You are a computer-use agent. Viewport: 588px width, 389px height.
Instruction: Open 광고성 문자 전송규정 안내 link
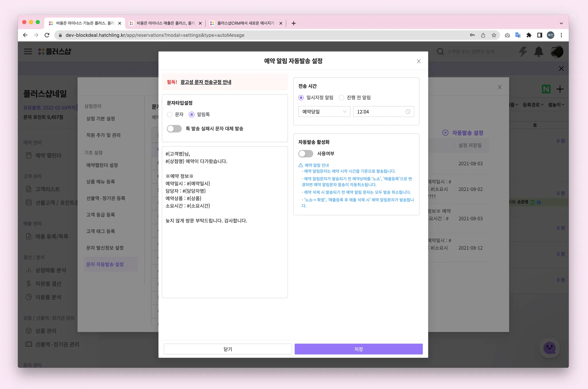click(x=206, y=82)
